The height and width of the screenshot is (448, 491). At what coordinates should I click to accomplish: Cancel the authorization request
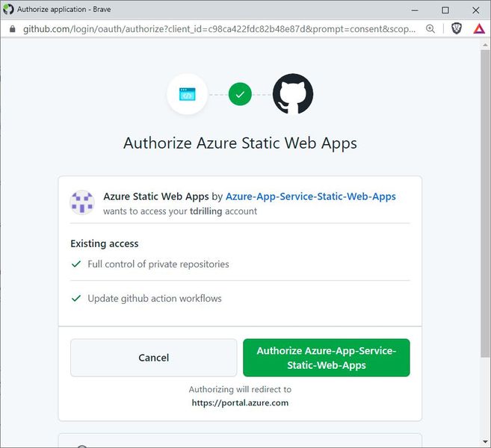point(153,358)
